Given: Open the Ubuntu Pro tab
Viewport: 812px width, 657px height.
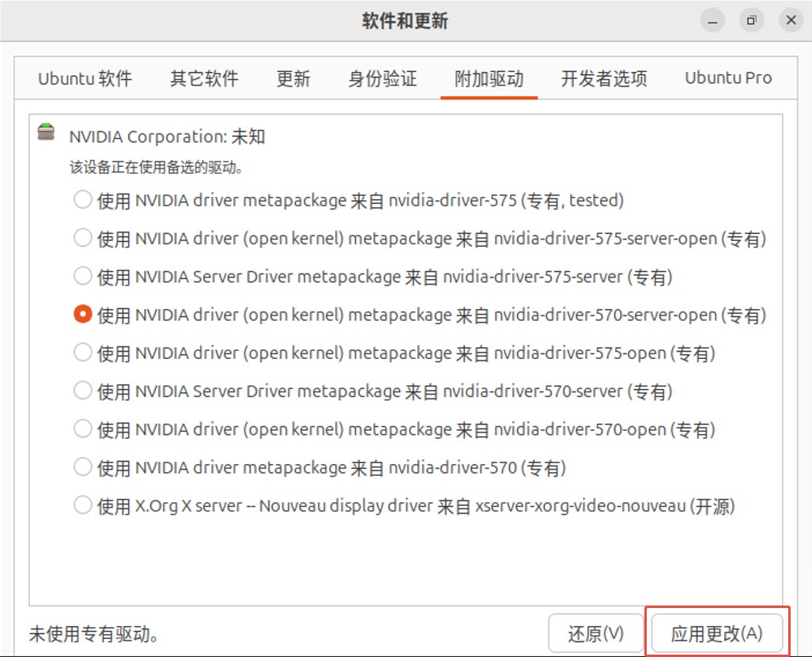Looking at the screenshot, I should tap(727, 77).
